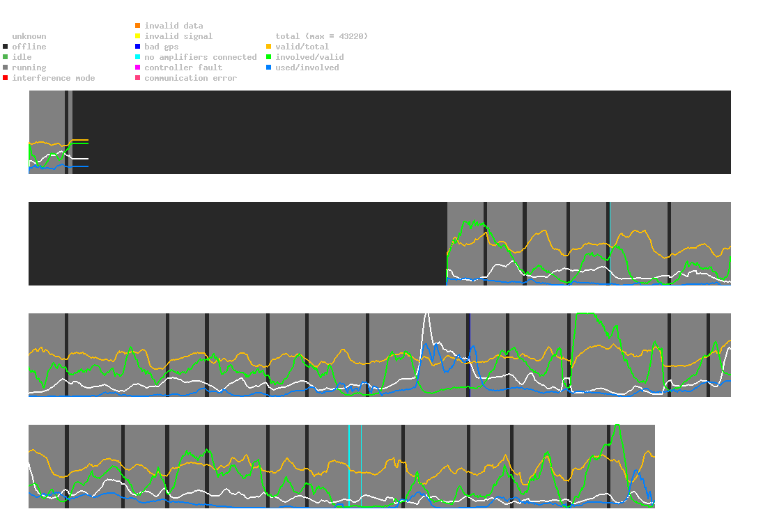The image size is (763, 532).
Task: Click the blue bad gps swatch
Action: (x=138, y=47)
